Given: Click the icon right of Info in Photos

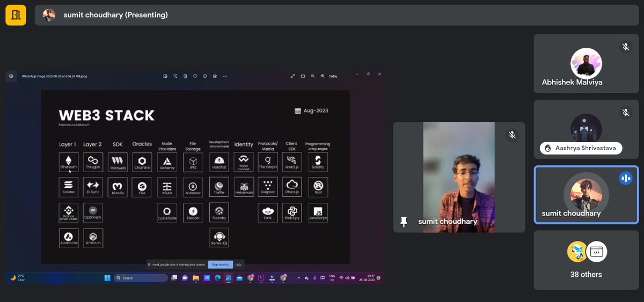Looking at the screenshot, I should 215,76.
